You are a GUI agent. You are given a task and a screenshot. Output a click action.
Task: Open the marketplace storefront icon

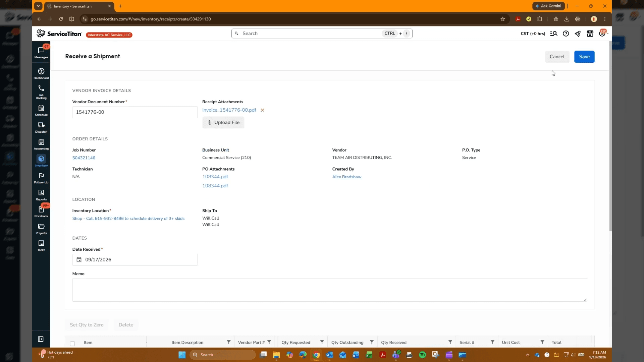coord(590,34)
